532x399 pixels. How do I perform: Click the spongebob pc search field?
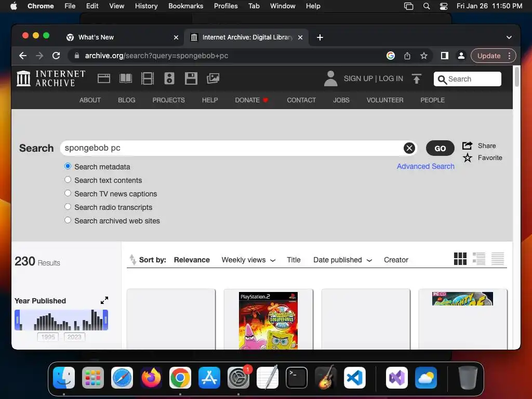(x=232, y=148)
